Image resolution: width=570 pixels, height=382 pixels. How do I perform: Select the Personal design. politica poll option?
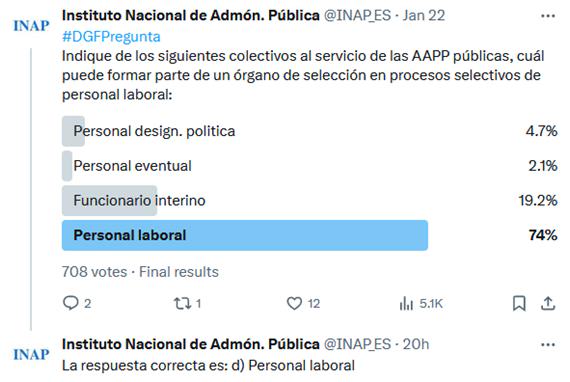click(309, 131)
